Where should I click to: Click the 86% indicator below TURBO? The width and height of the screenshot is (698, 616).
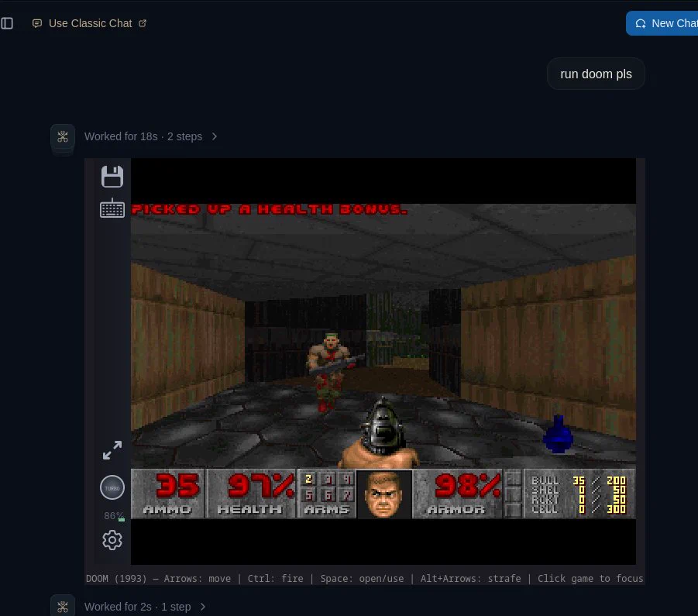pyautogui.click(x=113, y=516)
